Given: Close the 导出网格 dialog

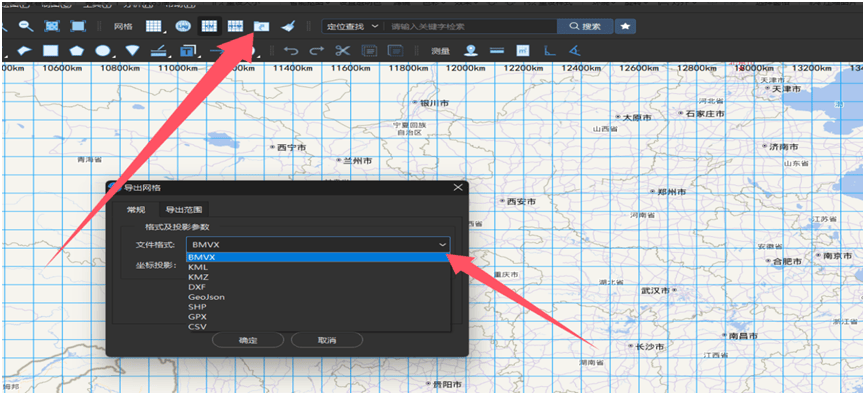Looking at the screenshot, I should pyautogui.click(x=457, y=188).
